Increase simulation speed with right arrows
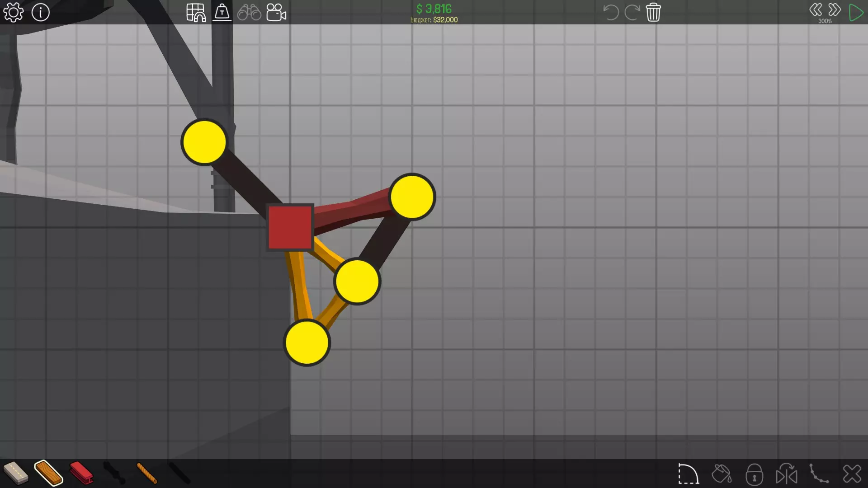This screenshot has height=488, width=868. (835, 9)
